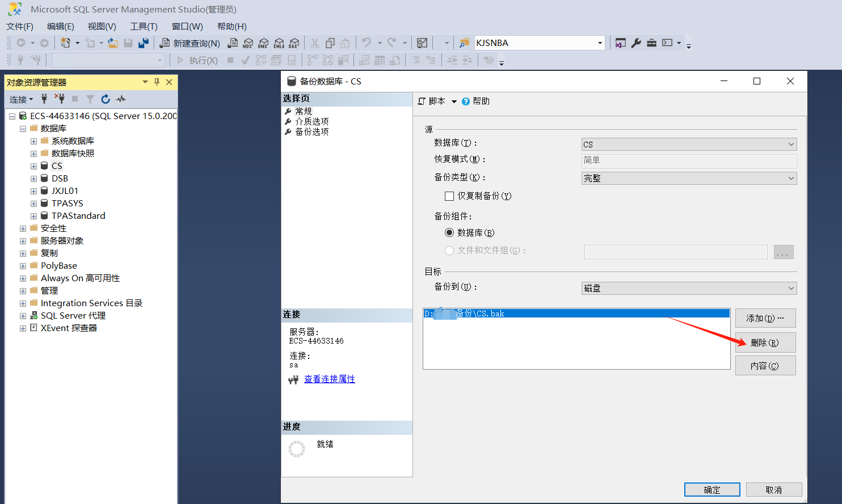This screenshot has height=504, width=842.
Task: Select the Database (数据库) radio button
Action: coord(449,232)
